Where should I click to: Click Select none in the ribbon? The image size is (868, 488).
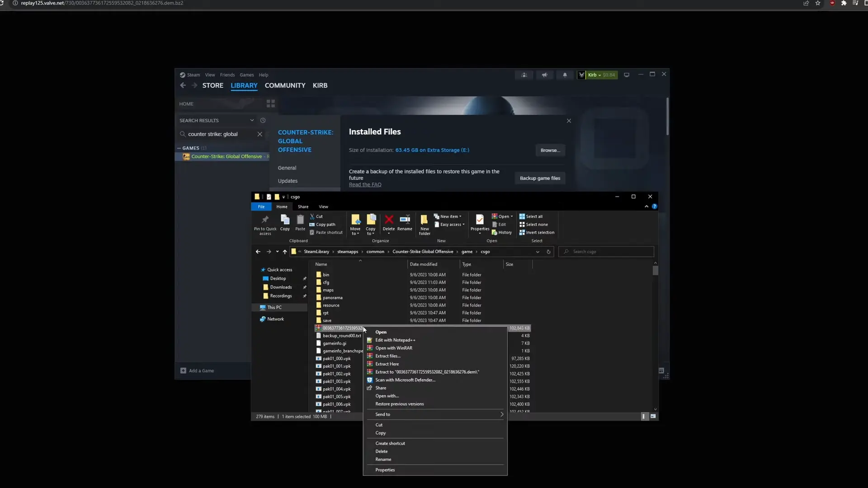pyautogui.click(x=533, y=225)
